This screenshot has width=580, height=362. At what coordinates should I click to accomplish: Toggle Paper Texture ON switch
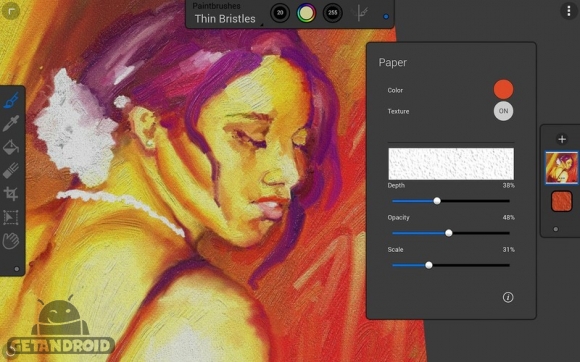pos(503,111)
